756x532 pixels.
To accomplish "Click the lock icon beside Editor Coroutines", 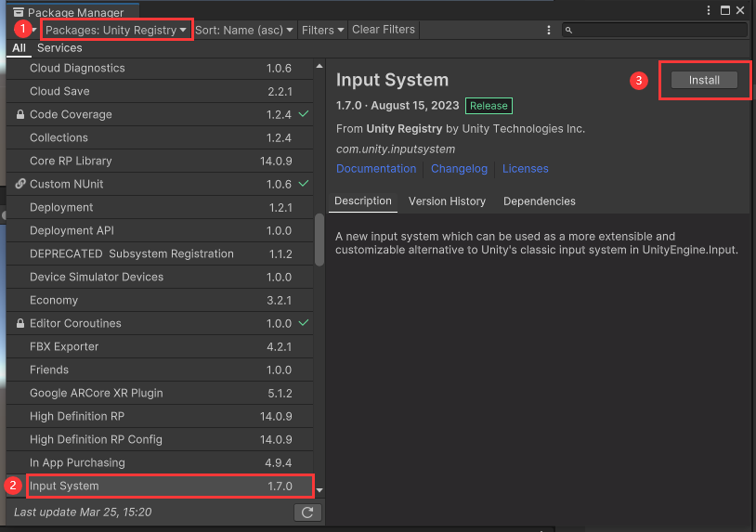I will 20,323.
